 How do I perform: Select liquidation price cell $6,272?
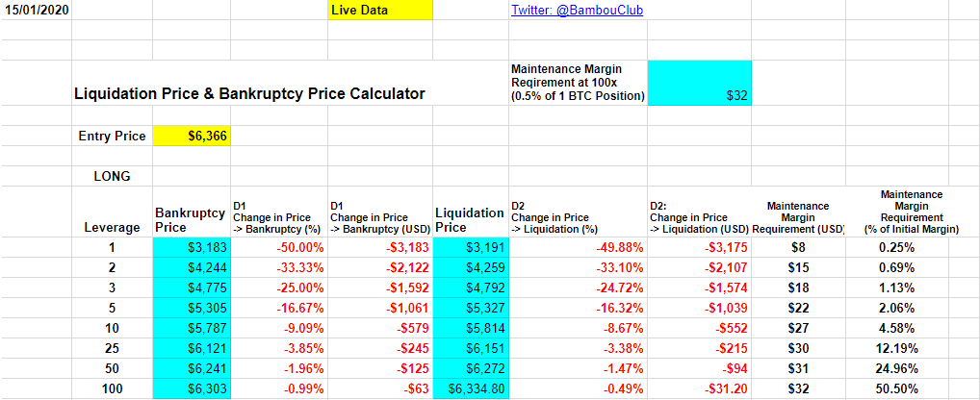[x=472, y=368]
